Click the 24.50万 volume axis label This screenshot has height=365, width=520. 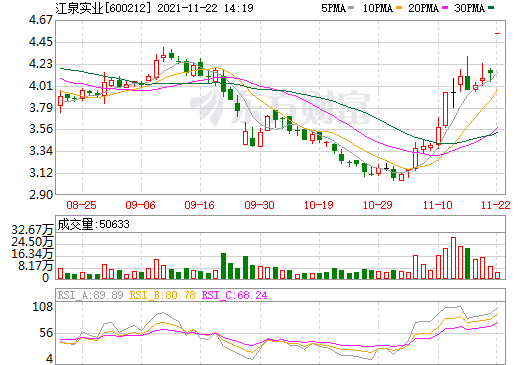coord(32,242)
